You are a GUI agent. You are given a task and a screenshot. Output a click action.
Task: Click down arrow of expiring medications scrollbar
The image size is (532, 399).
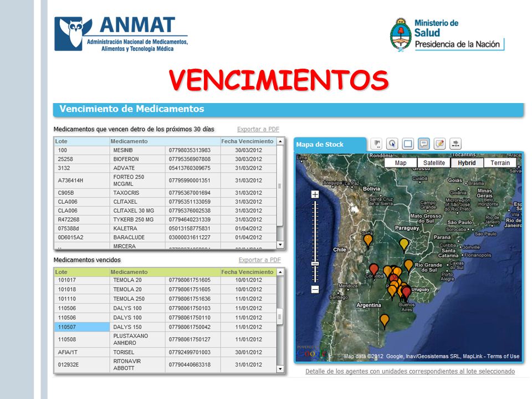click(280, 244)
